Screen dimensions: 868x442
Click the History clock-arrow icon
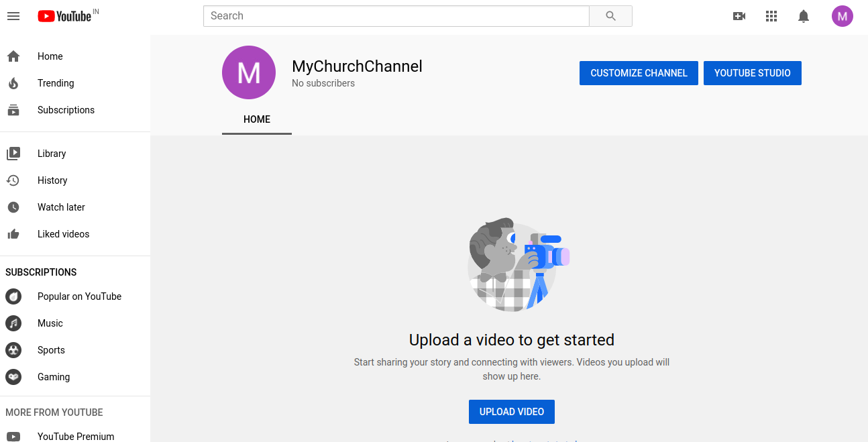pos(13,180)
